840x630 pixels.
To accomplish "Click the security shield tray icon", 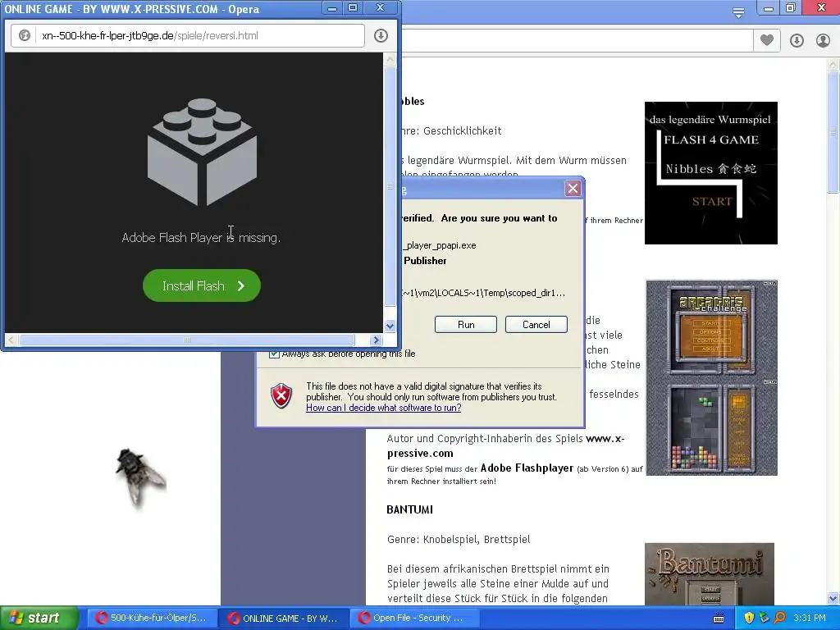I will pyautogui.click(x=749, y=618).
